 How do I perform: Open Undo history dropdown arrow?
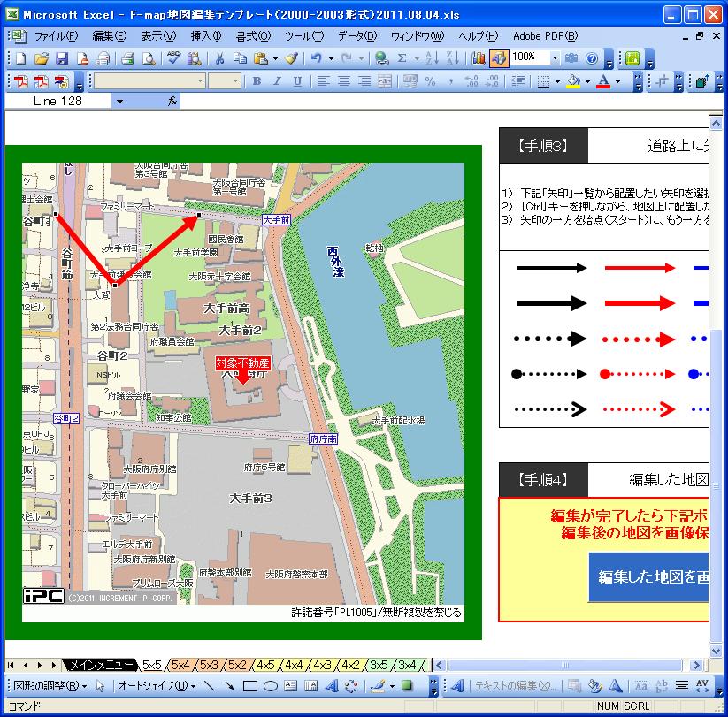click(331, 58)
